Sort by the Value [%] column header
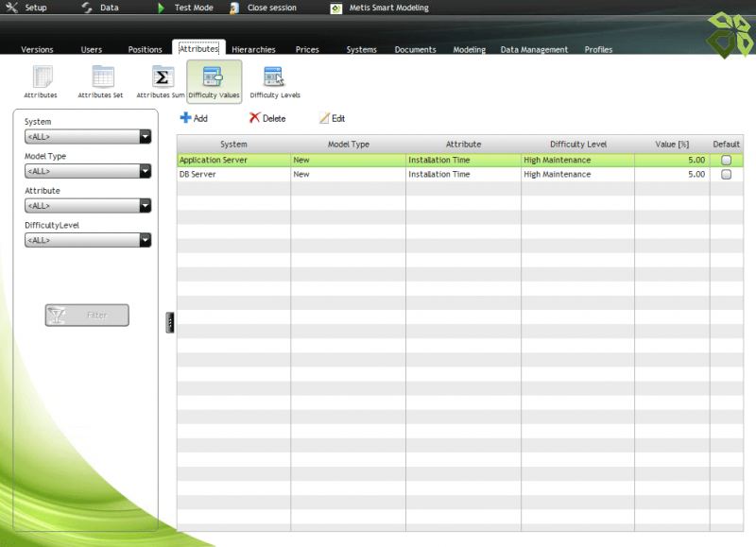Viewport: 756px width, 547px height. 671,144
